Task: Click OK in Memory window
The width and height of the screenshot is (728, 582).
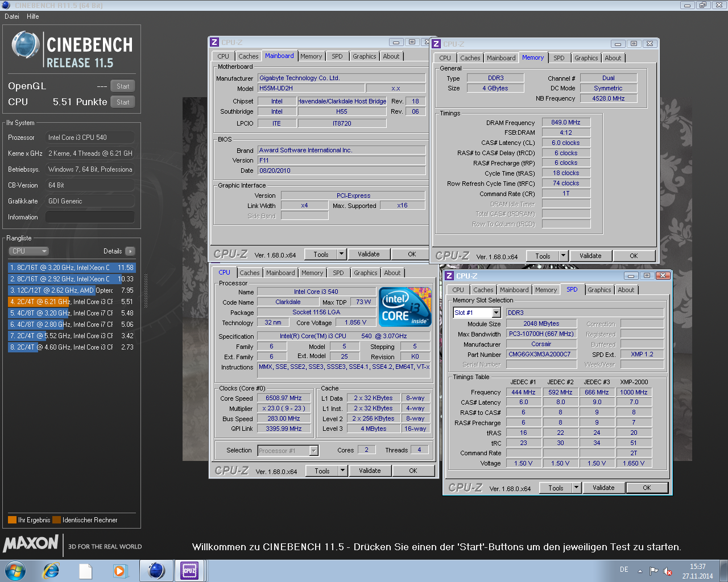Action: pyautogui.click(x=634, y=256)
